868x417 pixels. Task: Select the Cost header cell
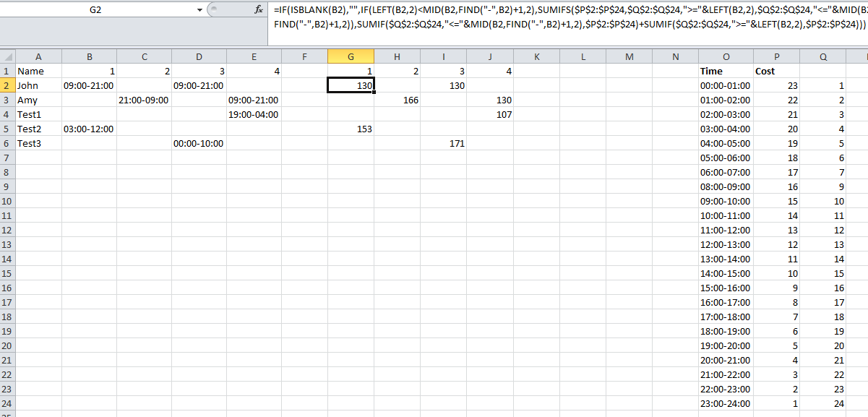(776, 71)
